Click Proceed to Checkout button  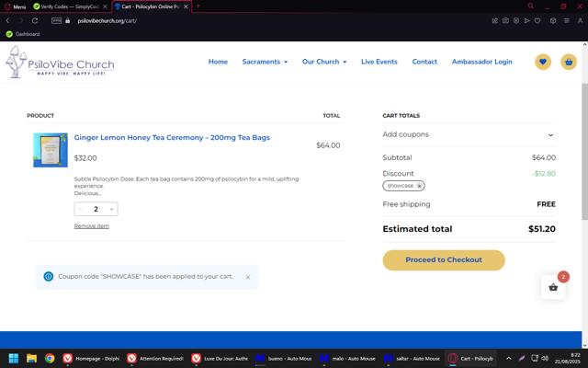point(444,259)
